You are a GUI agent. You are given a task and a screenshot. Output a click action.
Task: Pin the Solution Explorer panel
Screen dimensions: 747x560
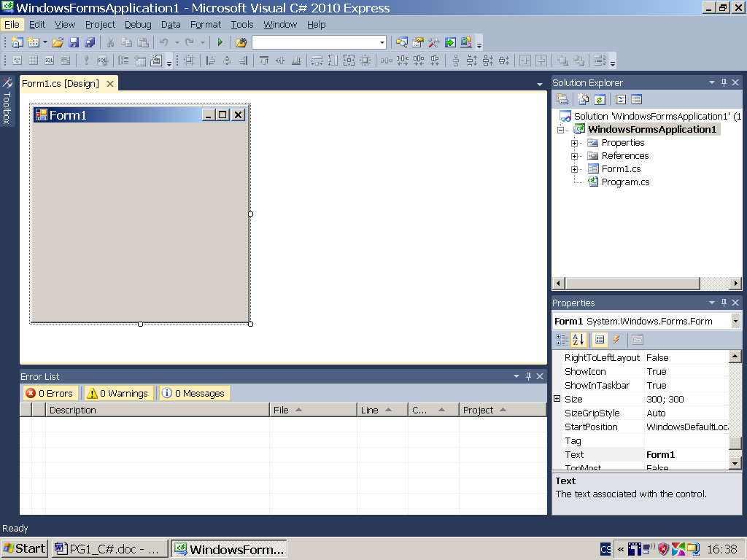[x=724, y=82]
